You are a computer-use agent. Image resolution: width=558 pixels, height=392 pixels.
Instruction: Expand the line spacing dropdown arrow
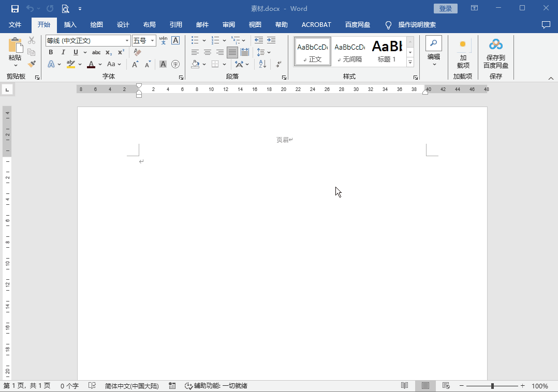point(269,52)
